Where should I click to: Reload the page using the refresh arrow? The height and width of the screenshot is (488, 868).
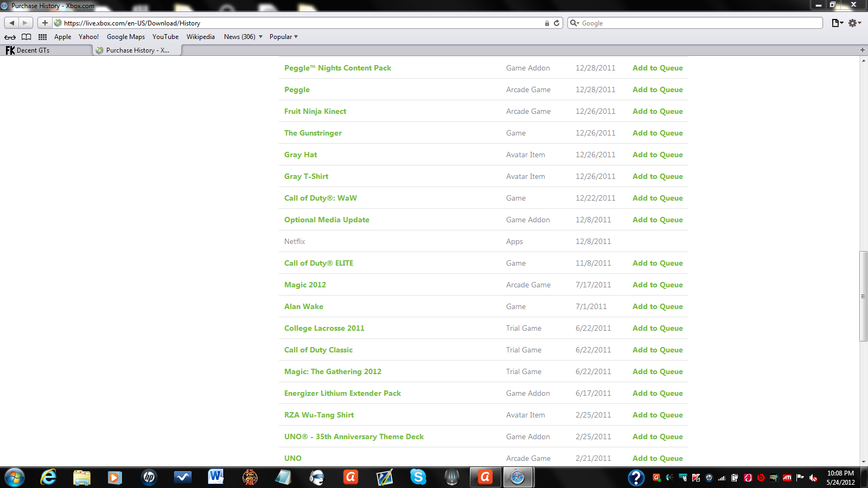557,23
